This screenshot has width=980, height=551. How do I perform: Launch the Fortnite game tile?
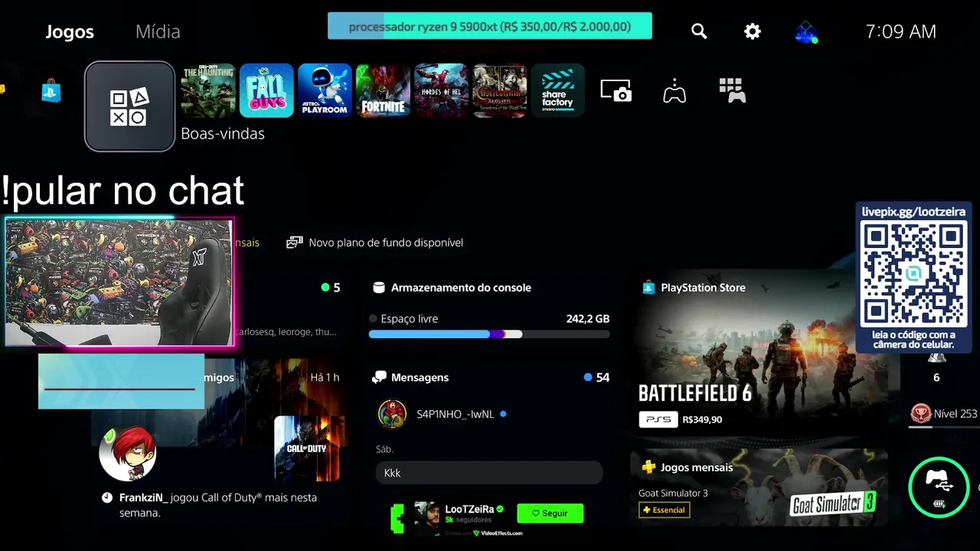click(383, 90)
